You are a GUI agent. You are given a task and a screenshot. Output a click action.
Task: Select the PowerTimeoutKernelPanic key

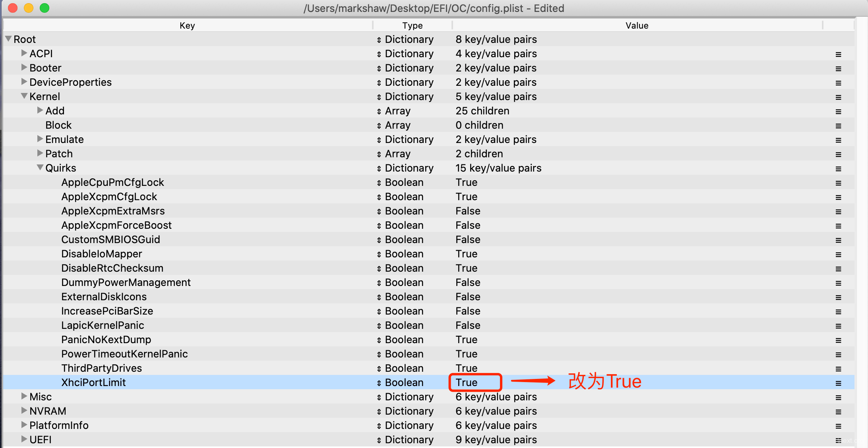click(x=124, y=354)
